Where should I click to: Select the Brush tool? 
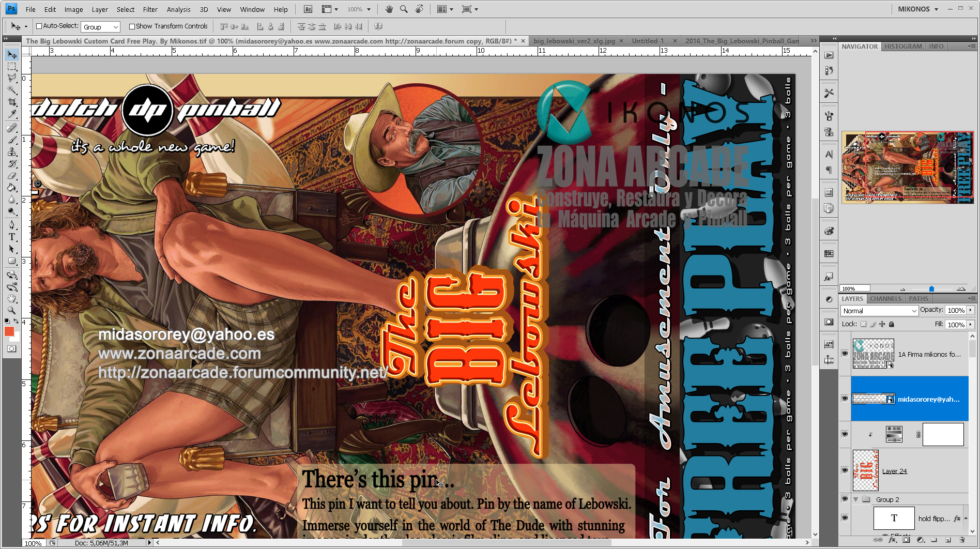(x=12, y=140)
